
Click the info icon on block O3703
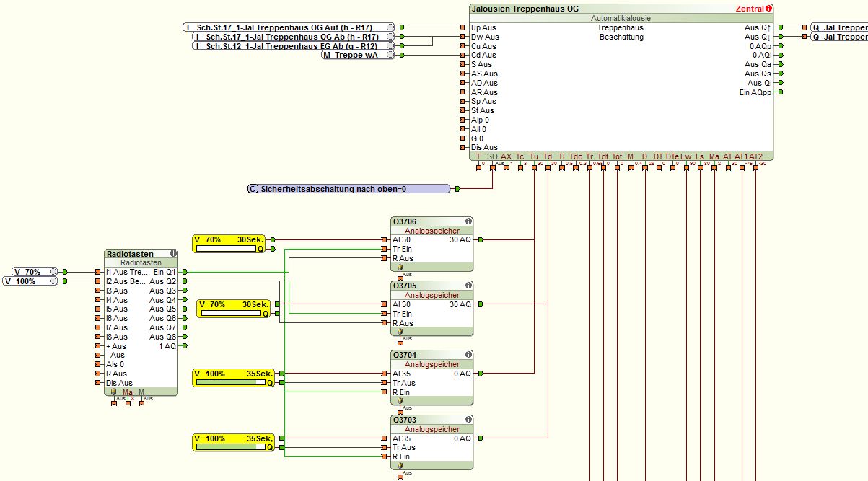tap(468, 420)
